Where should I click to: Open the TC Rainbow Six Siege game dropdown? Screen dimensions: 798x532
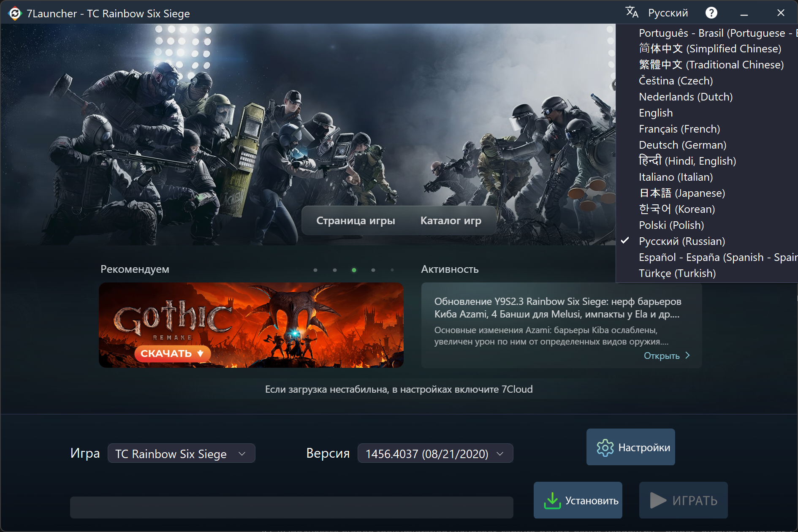coord(182,453)
